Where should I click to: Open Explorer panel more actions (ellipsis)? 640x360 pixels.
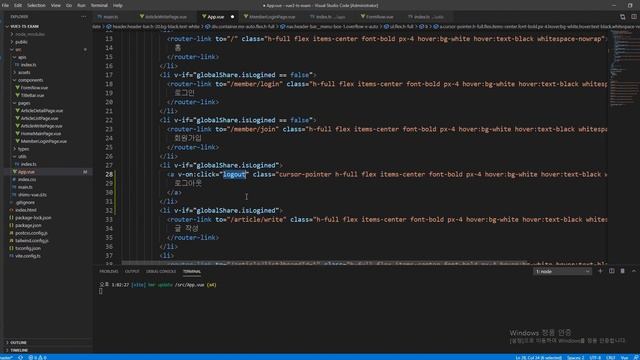pos(84,17)
